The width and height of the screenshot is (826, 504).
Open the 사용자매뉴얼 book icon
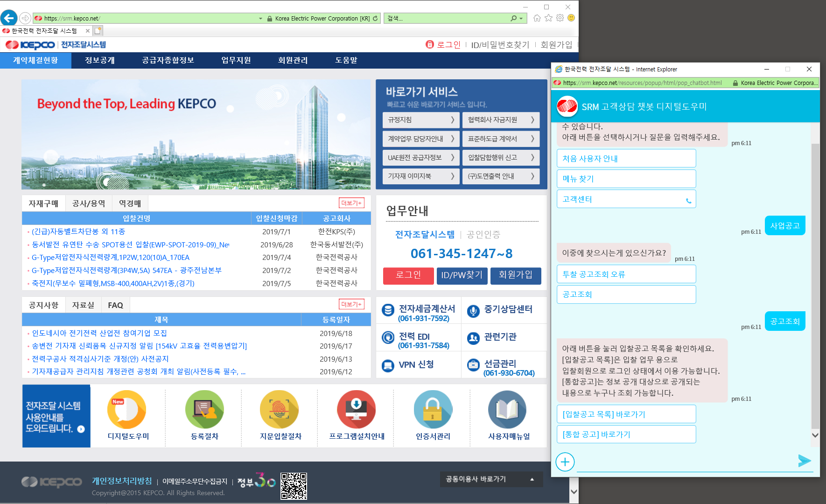pos(507,409)
